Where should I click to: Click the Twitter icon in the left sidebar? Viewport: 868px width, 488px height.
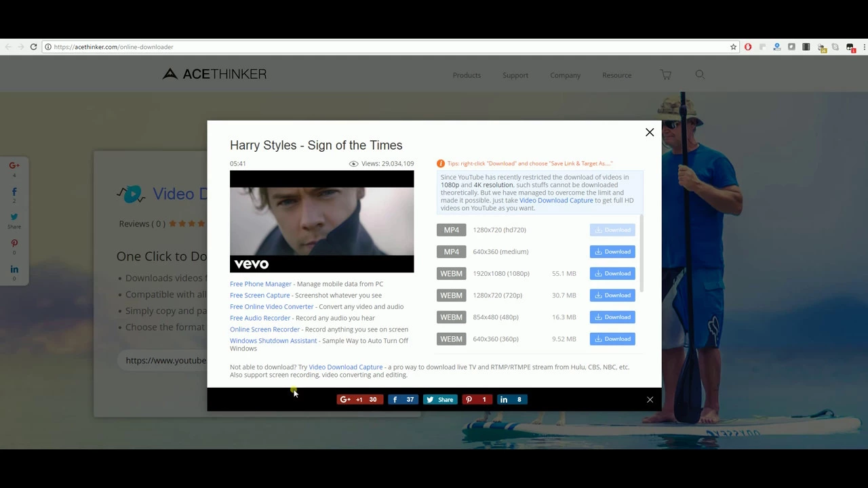coord(14,218)
